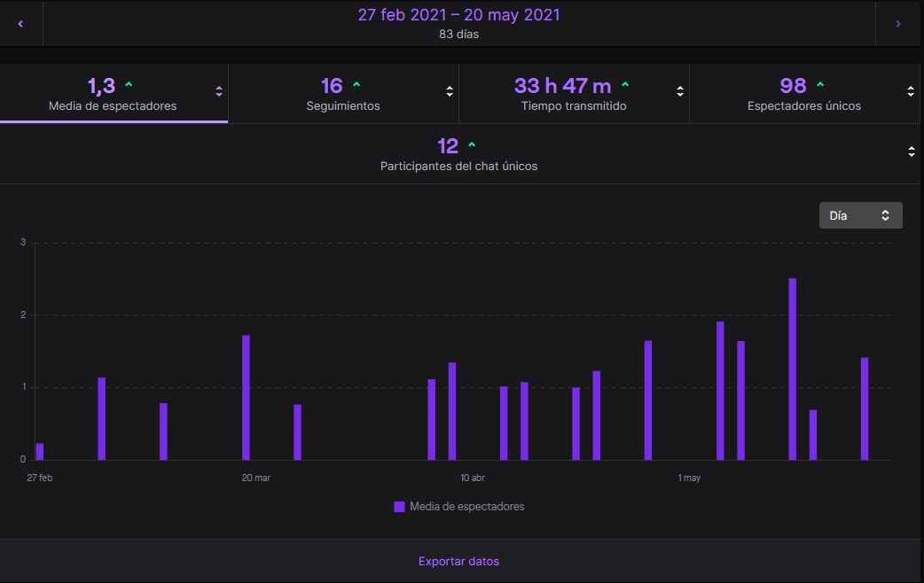Open metric selector on Seguimientos card
924x583 pixels.
tap(449, 91)
